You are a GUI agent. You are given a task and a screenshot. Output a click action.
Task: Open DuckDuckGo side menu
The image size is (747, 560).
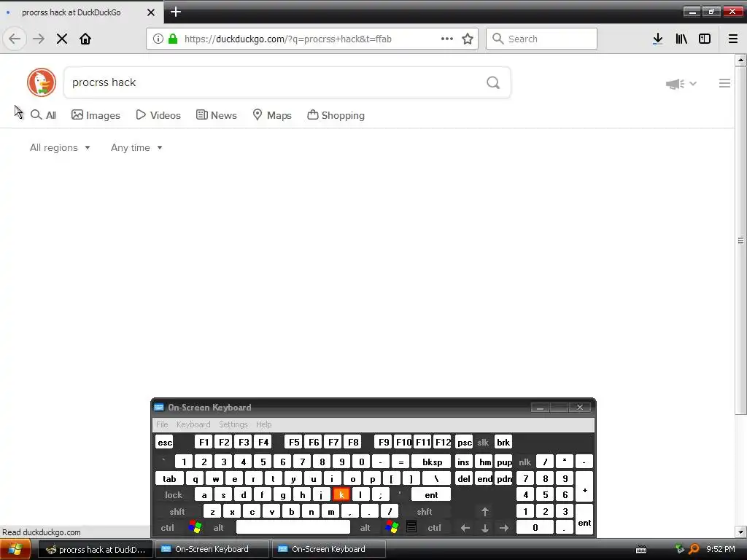(x=724, y=83)
